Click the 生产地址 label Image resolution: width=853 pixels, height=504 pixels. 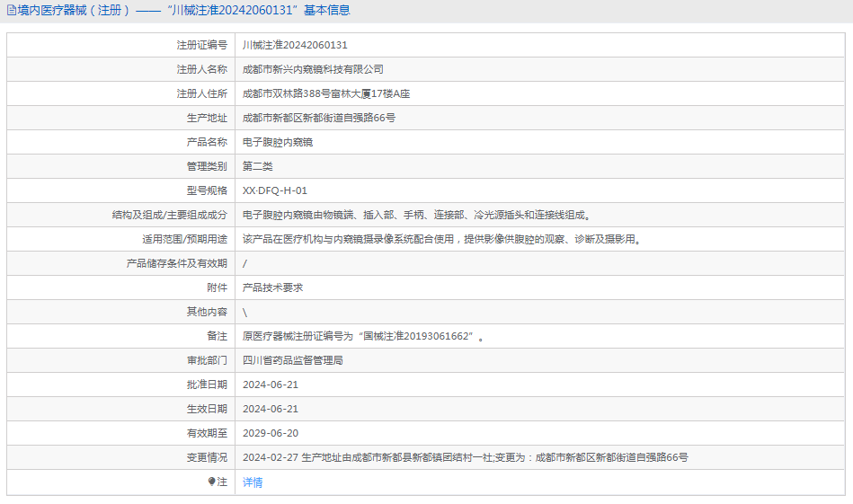coord(207,118)
